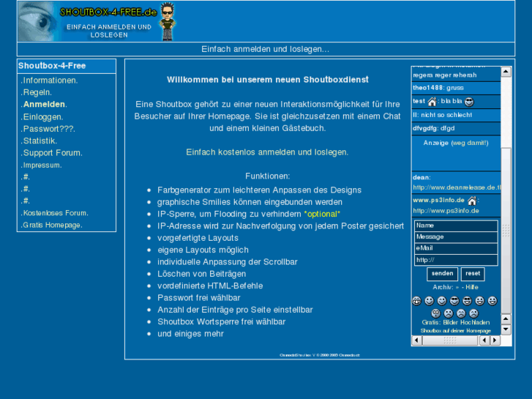Open the Einloggen menu entry
Image resolution: width=532 pixels, height=399 pixels.
[42, 117]
